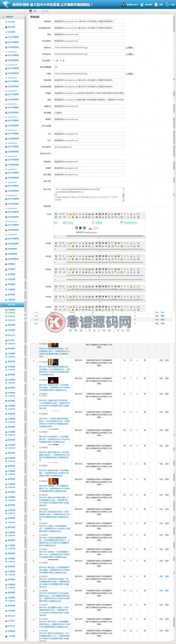Open the font family dropdown in PC版 editor
176x644 pixels.
(61, 217)
